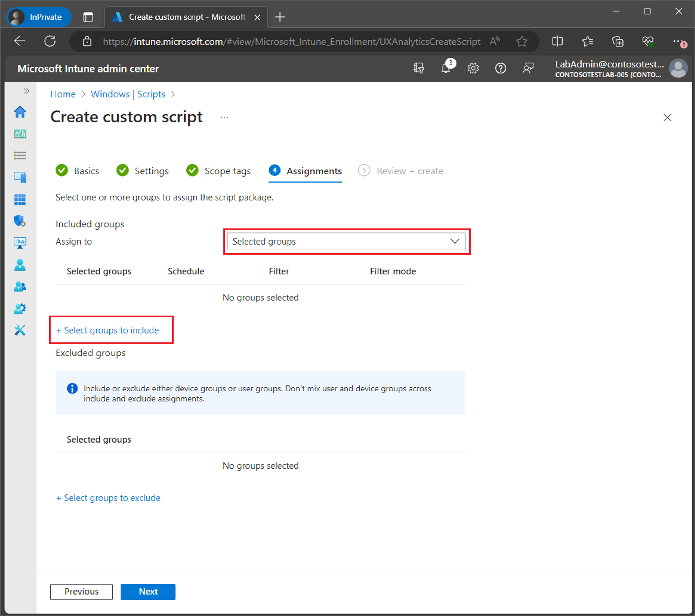Close the Create custom script browser tab
The height and width of the screenshot is (616, 695).
pos(257,17)
